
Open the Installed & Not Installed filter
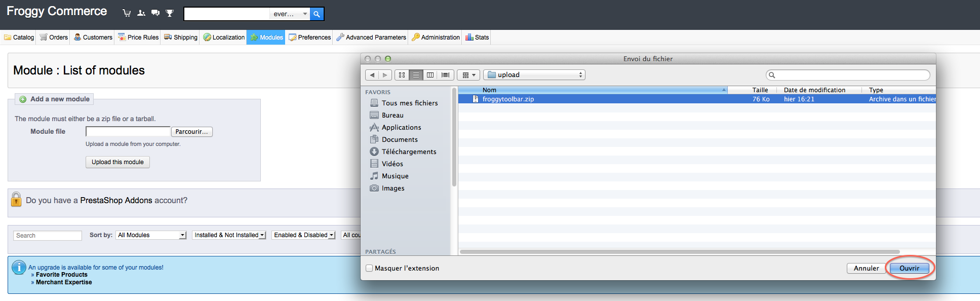[x=229, y=235]
